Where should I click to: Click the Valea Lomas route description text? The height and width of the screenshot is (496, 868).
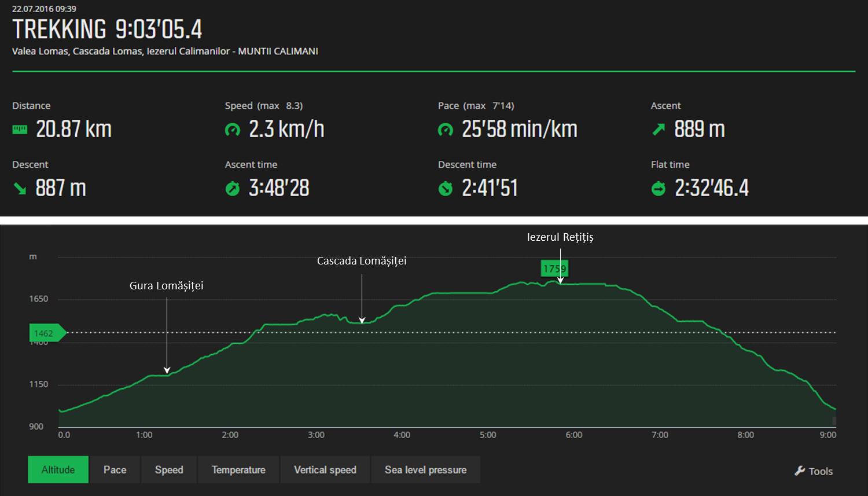[165, 52]
